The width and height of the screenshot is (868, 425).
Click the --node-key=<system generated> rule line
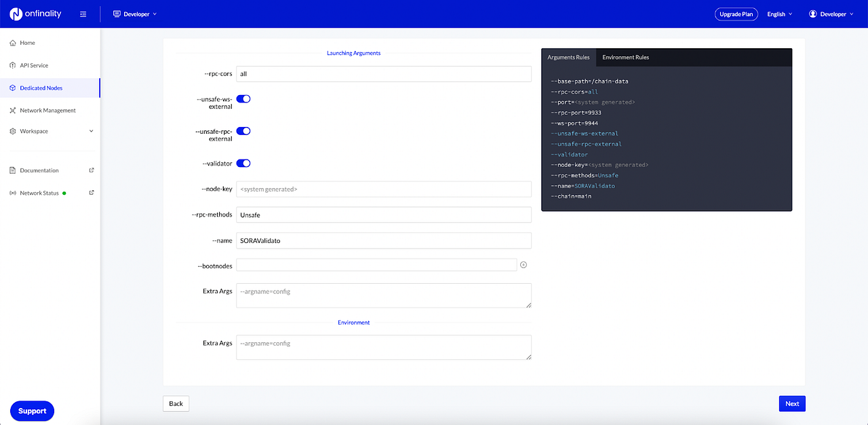(x=599, y=165)
